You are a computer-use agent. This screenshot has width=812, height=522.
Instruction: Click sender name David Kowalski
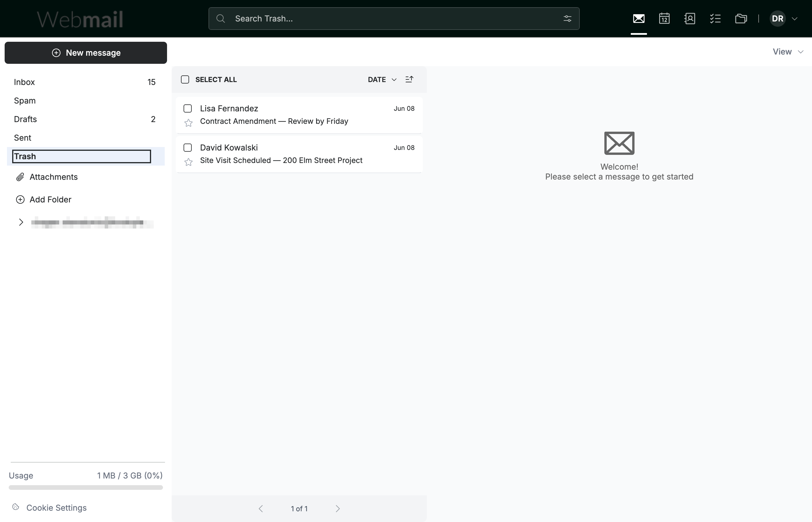coord(229,148)
